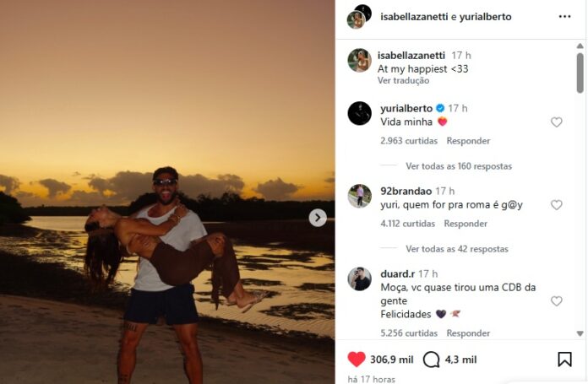Open comments via speech bubble icon
588x384 pixels.
(431, 360)
